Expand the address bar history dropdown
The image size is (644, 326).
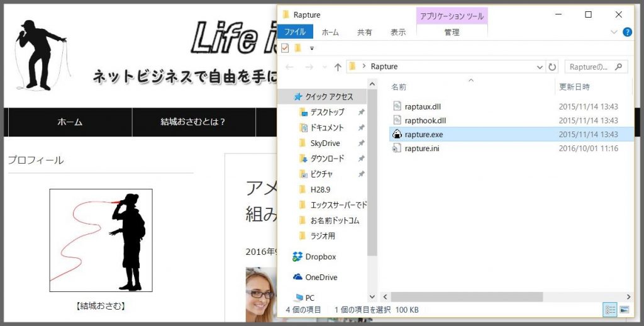[540, 67]
